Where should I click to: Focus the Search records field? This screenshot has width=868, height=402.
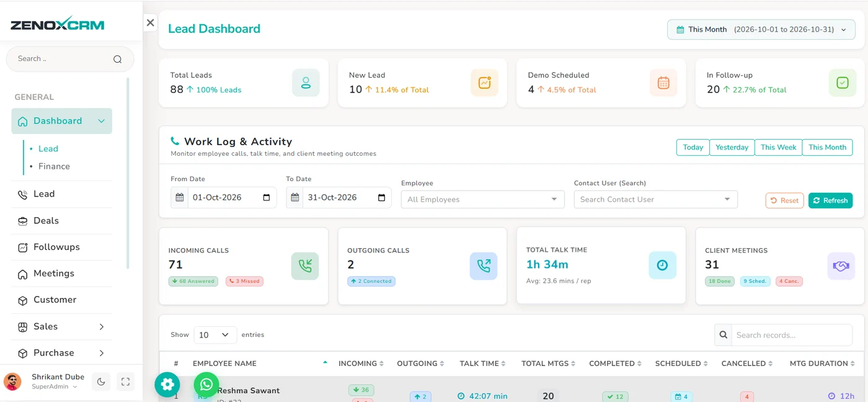coord(792,335)
